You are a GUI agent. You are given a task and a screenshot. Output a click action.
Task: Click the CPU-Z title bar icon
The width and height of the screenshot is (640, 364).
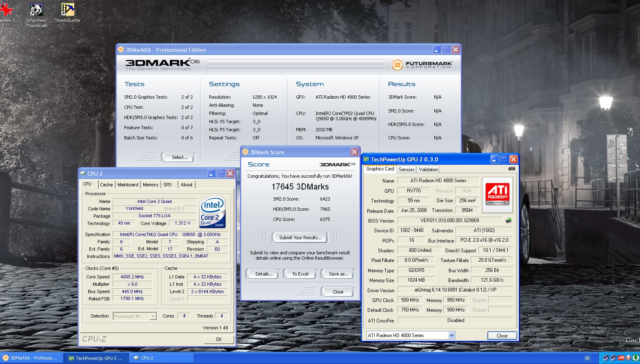click(83, 174)
